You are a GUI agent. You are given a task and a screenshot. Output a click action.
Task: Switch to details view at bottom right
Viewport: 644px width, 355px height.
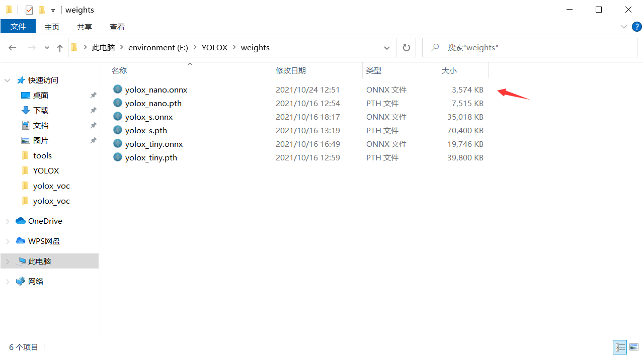620,347
